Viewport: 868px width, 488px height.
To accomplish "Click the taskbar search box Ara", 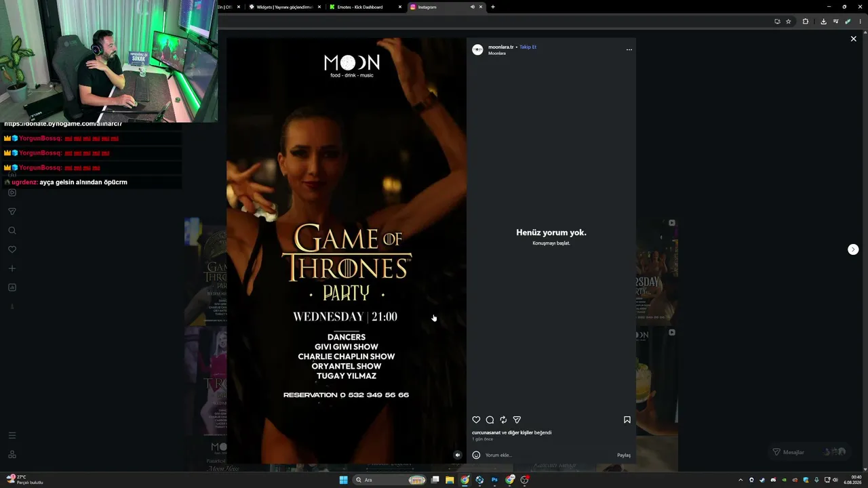I will click(x=391, y=480).
